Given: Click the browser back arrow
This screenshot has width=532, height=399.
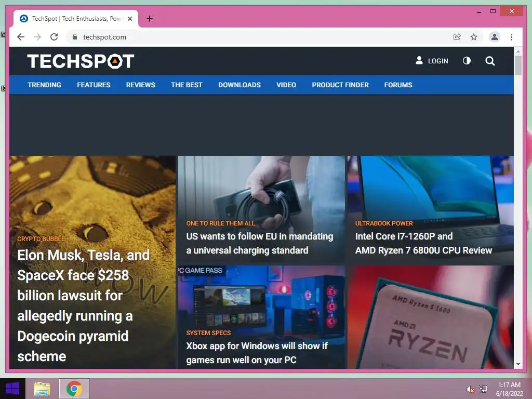Looking at the screenshot, I should [21, 37].
